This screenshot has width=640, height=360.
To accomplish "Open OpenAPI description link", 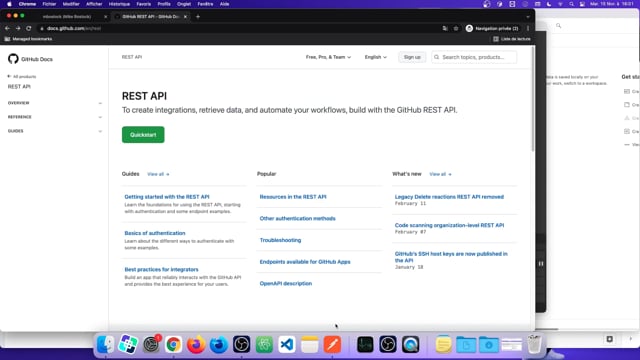I will [285, 283].
